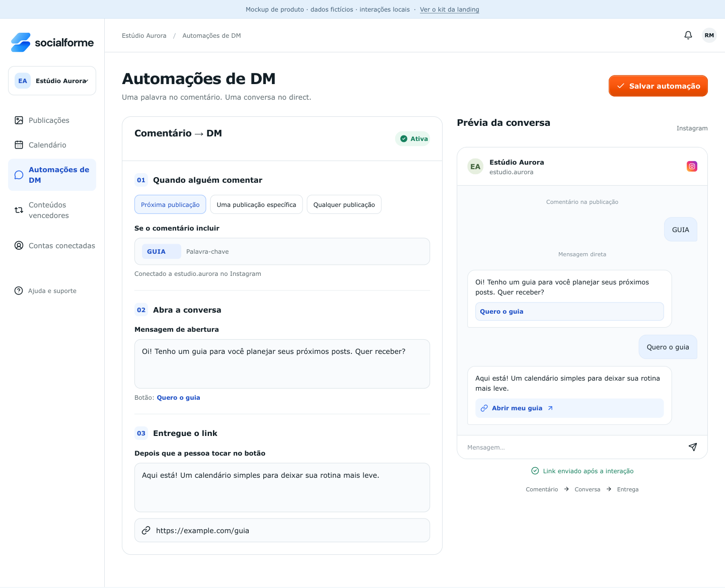Click the Publicações image icon
This screenshot has width=725, height=588.
click(19, 120)
